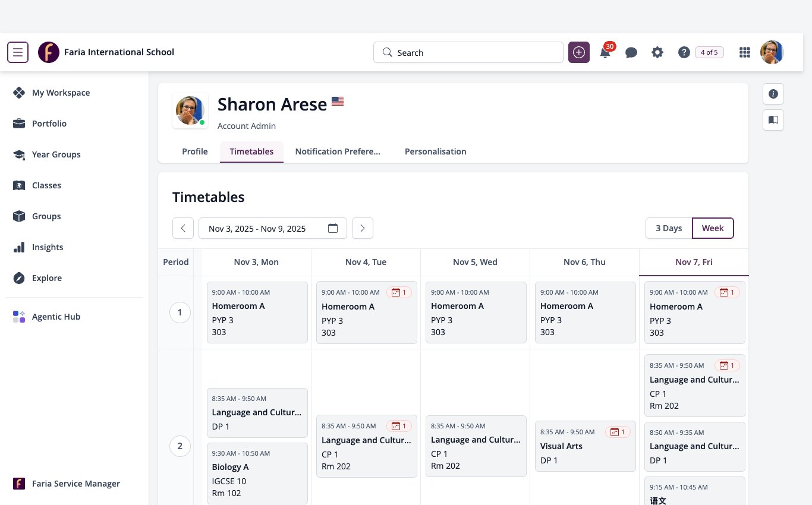Open the settings gear icon
Screen dimensions: 812x505
tap(657, 52)
